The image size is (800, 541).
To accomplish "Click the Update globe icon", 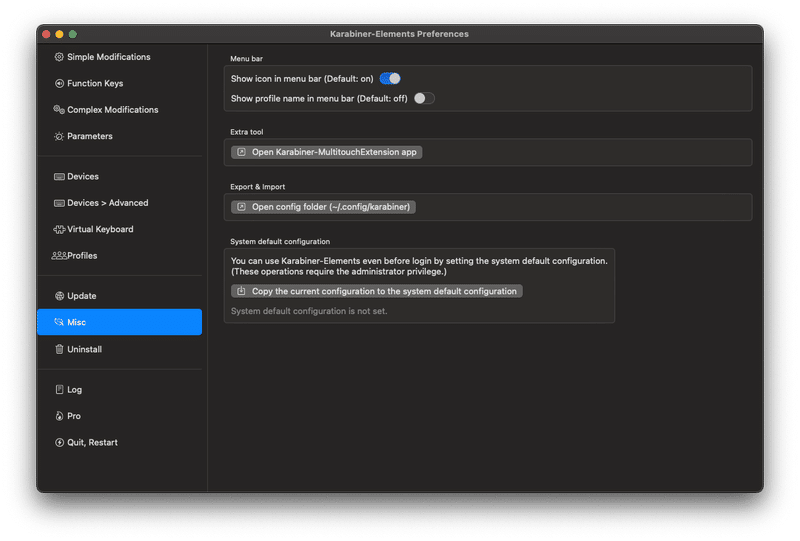I will click(59, 296).
